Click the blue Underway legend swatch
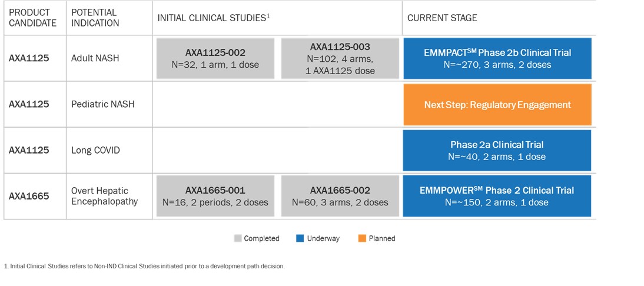The width and height of the screenshot is (644, 286). click(300, 238)
